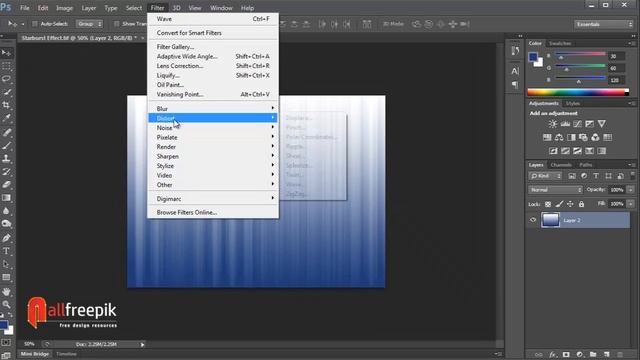Open the Normal blend mode dropdown
640x360 pixels.
[x=555, y=190]
